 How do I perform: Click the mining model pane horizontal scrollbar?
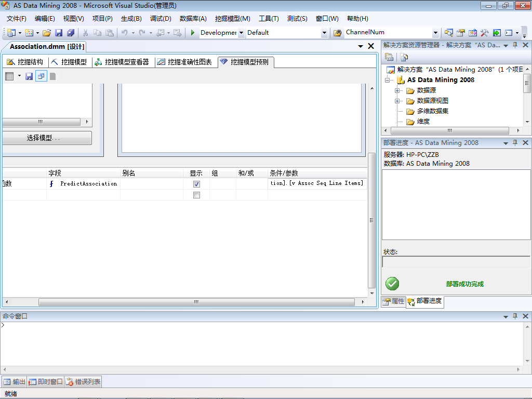(x=42, y=122)
